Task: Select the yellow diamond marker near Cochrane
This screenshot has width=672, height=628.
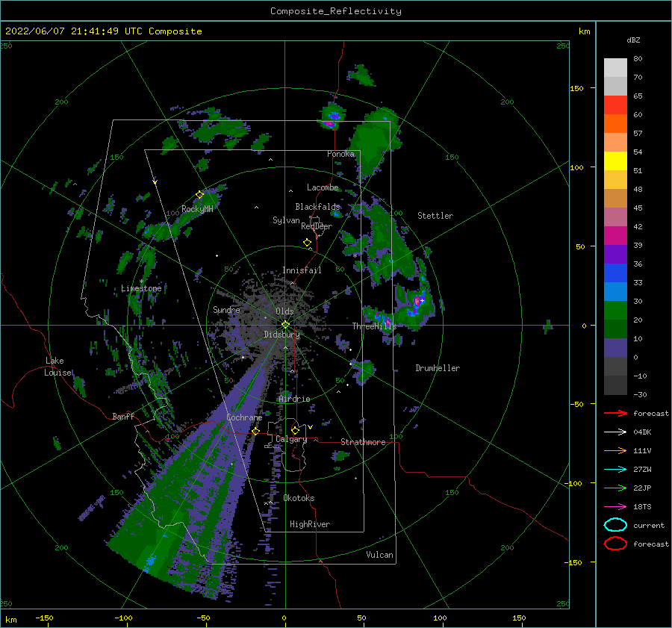Action: point(256,431)
